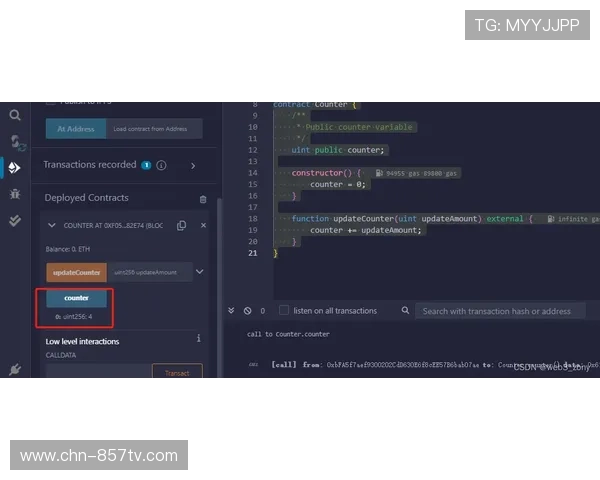Click the At Address button
This screenshot has width=600, height=480.
tap(76, 129)
